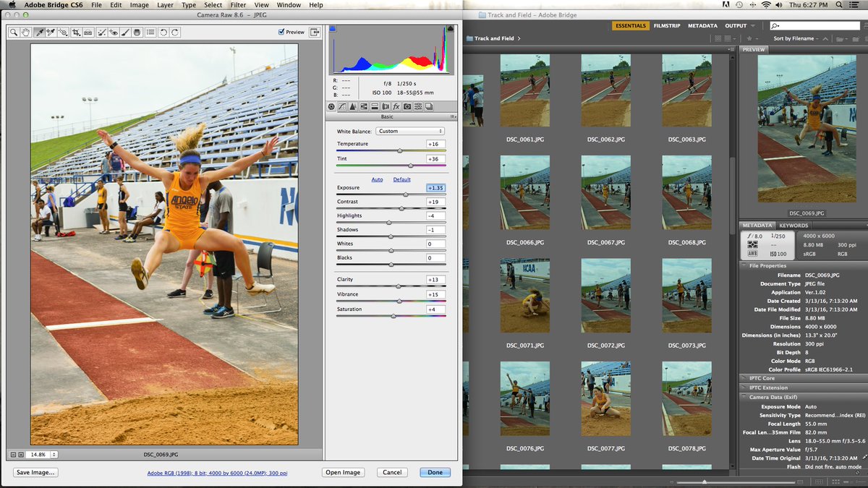Viewport: 868px width, 488px height.
Task: Select the Crop tool in Camera Raw
Action: pos(76,33)
